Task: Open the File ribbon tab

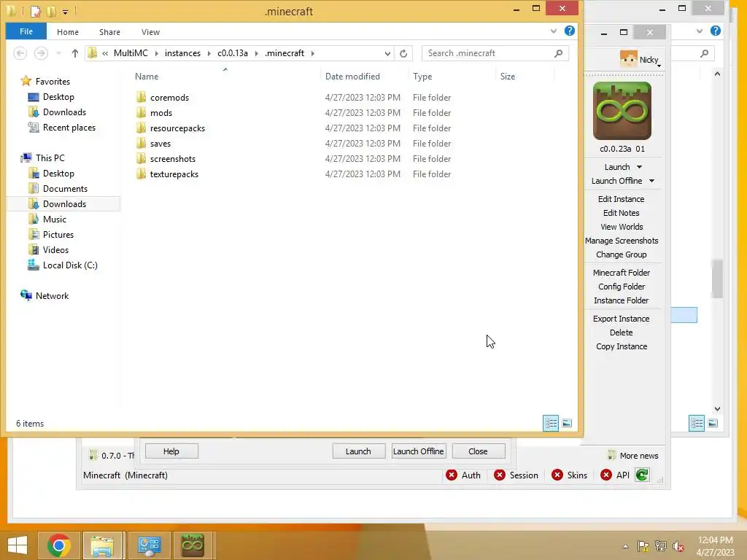Action: pyautogui.click(x=26, y=31)
